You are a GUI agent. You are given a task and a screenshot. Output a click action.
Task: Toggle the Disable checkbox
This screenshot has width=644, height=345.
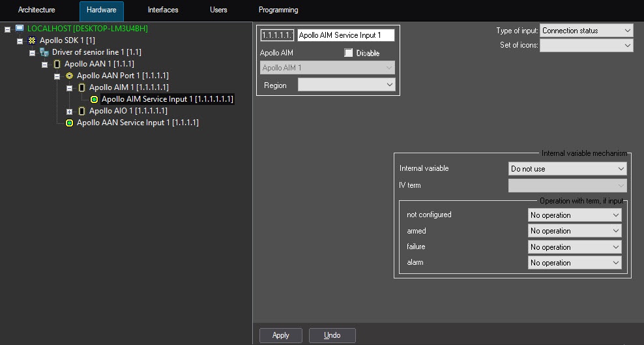[x=349, y=53]
